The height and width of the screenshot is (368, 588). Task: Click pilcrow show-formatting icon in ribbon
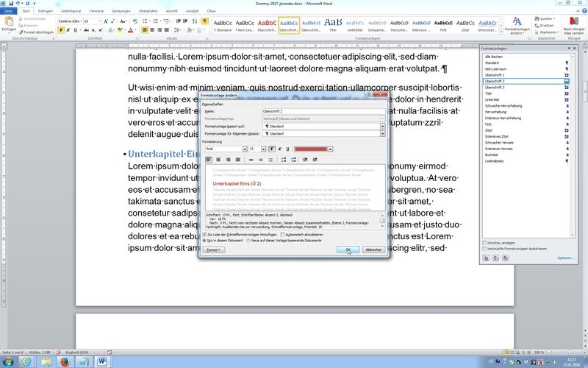tap(204, 21)
